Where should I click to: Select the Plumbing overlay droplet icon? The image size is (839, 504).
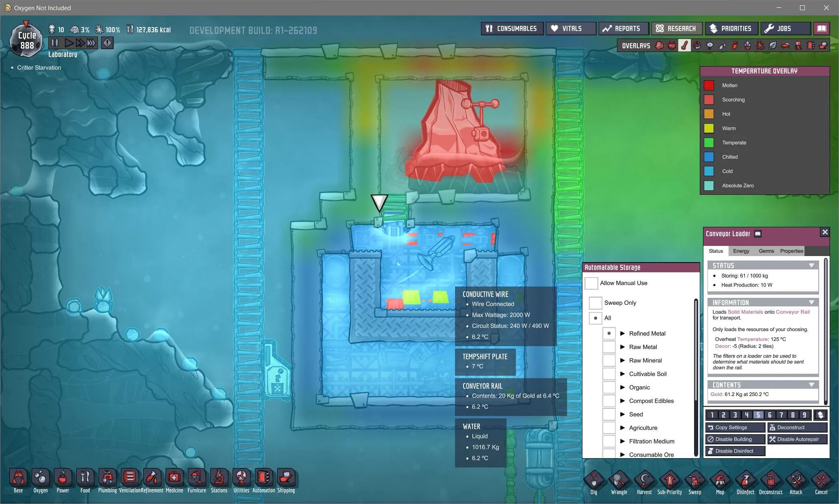pyautogui.click(x=722, y=45)
